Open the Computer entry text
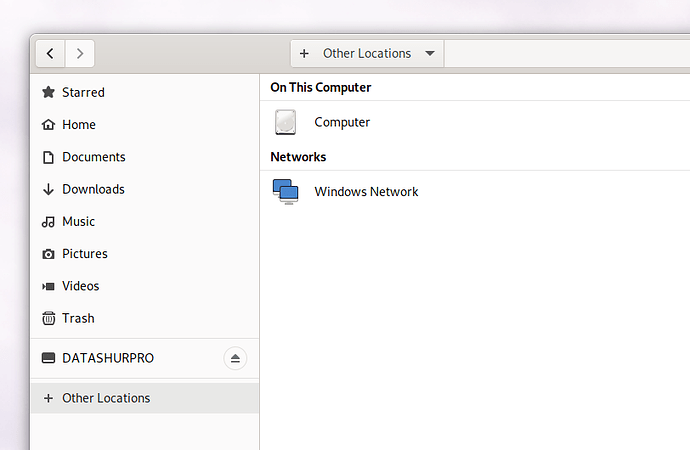 tap(342, 122)
